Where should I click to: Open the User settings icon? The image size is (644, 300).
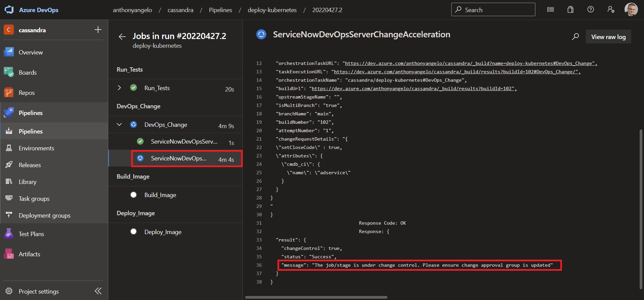[611, 10]
